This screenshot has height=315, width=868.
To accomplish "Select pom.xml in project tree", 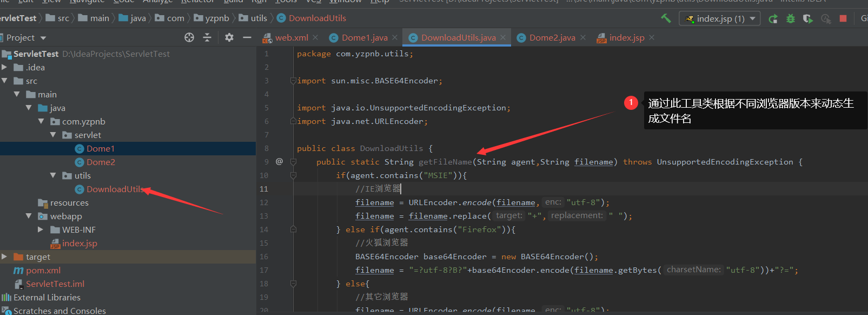I will [43, 270].
